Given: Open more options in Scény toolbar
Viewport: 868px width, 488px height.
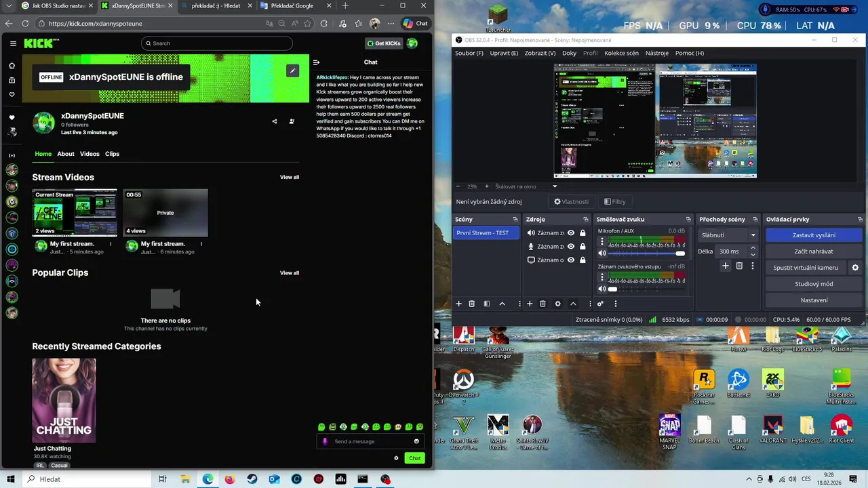Looking at the screenshot, I should (519, 304).
